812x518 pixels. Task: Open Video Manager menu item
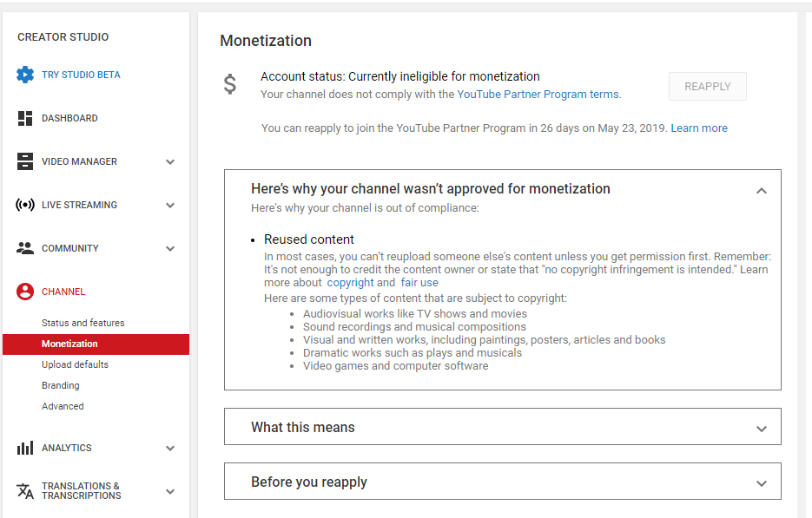click(79, 161)
